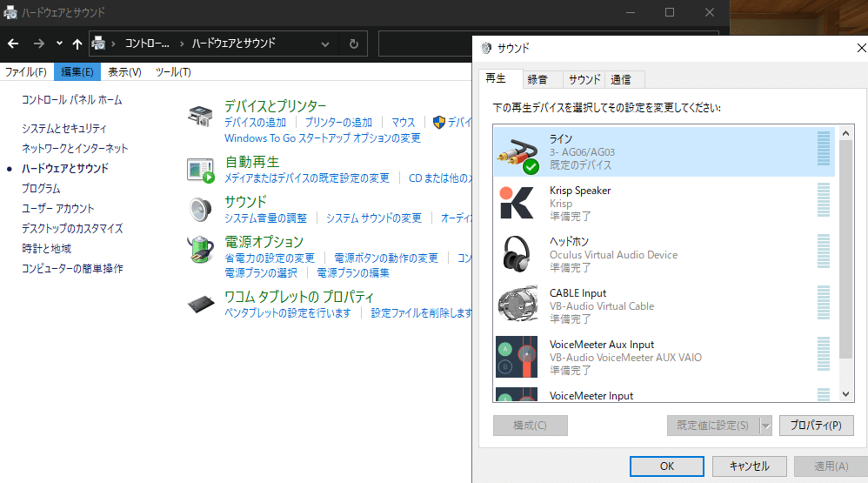Click OK in the Sound dialog
Viewport: 868px width, 483px height.
667,466
